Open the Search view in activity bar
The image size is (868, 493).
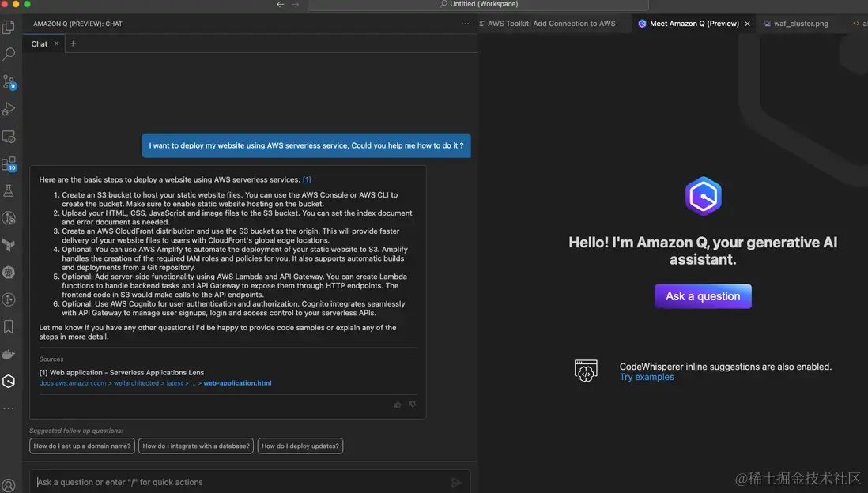point(9,54)
